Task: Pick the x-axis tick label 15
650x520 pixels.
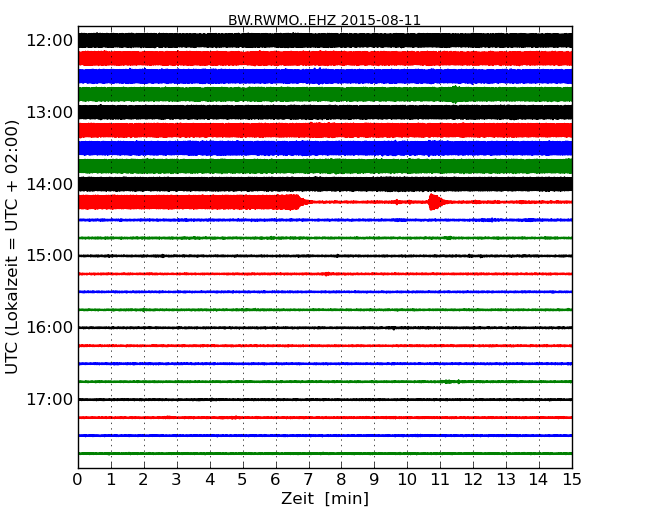Action: pyautogui.click(x=572, y=480)
